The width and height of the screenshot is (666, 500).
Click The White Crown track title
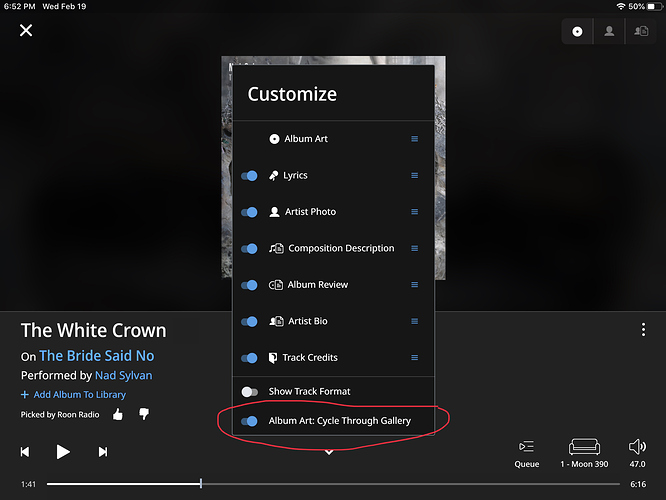tap(94, 331)
